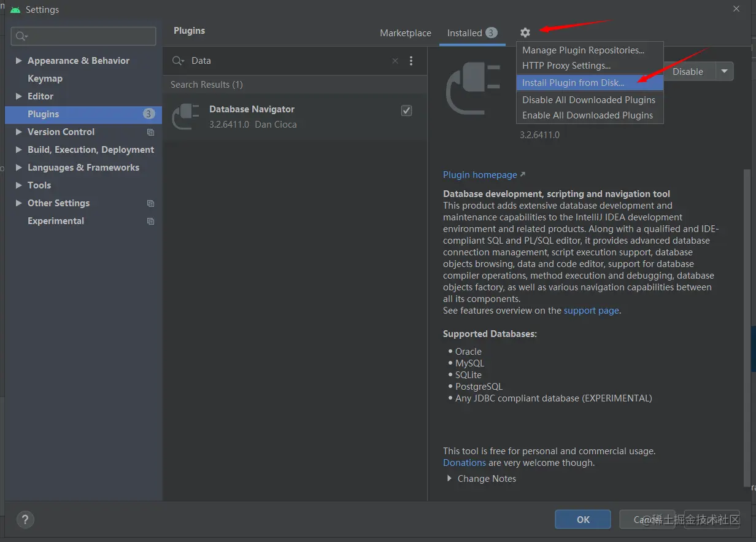This screenshot has width=756, height=542.
Task: Click the help question mark button
Action: point(25,520)
